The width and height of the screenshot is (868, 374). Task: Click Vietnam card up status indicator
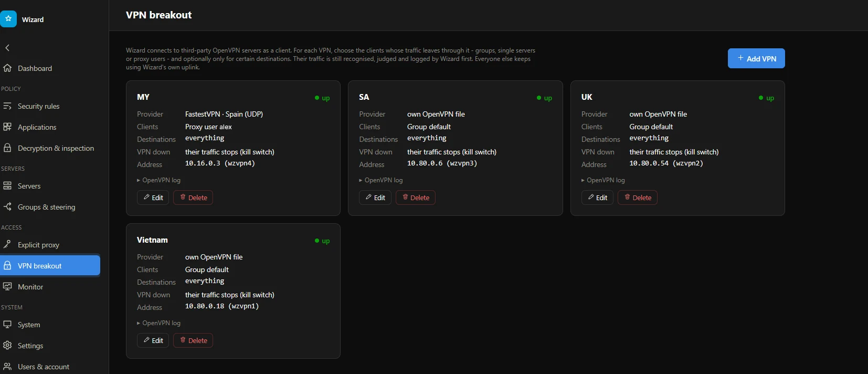(x=322, y=241)
